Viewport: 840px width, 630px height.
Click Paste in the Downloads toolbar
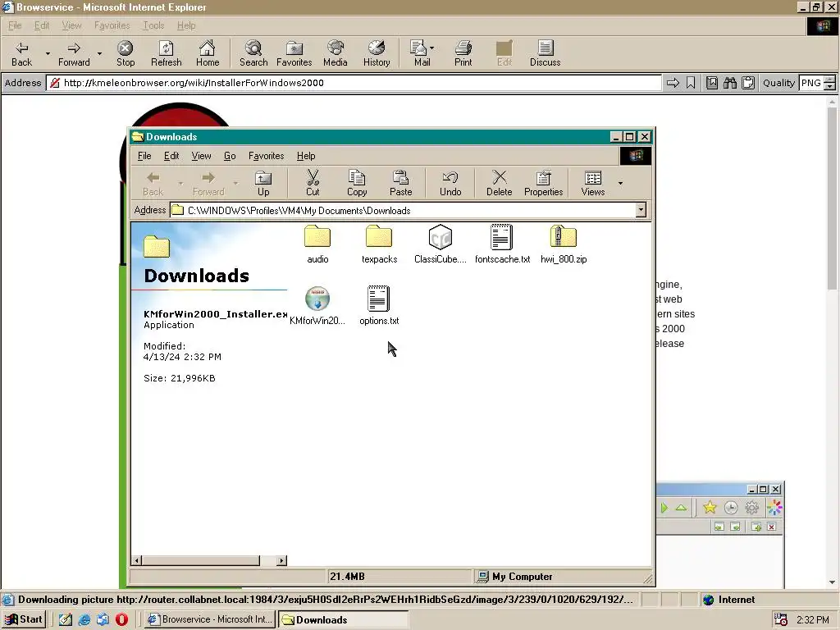coord(400,183)
